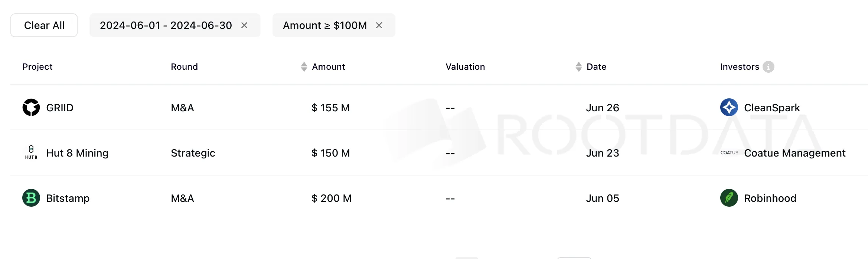The height and width of the screenshot is (259, 868).
Task: Sort the table by Amount
Action: click(x=304, y=67)
